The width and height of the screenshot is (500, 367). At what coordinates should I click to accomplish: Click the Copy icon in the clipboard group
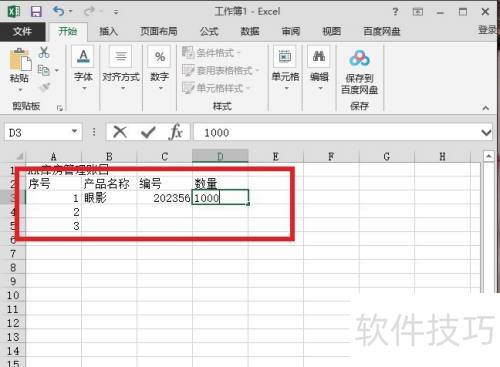43,70
